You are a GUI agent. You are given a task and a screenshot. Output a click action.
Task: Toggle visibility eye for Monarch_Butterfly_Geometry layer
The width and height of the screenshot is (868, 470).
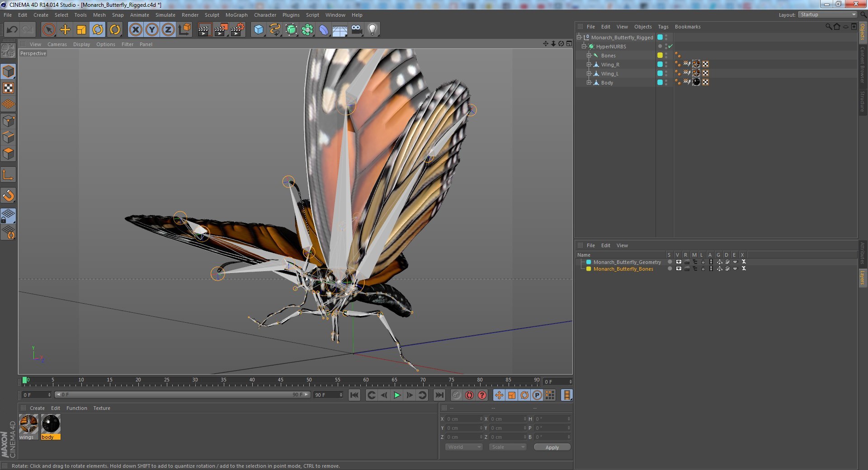click(x=678, y=262)
